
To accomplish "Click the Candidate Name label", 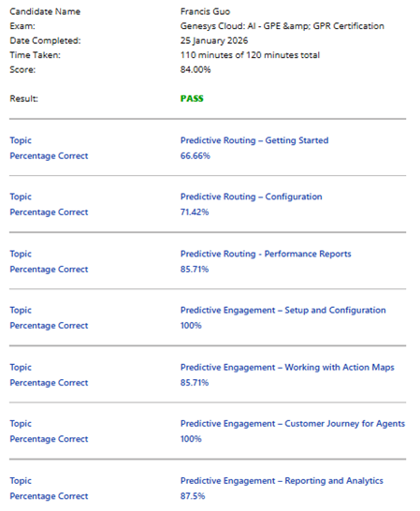I will (45, 12).
